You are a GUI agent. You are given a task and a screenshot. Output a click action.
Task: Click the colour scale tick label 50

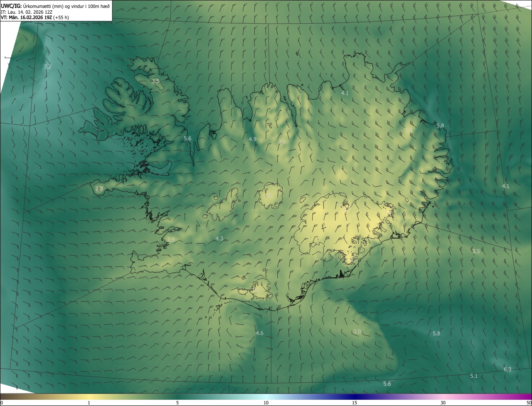pos(529,403)
